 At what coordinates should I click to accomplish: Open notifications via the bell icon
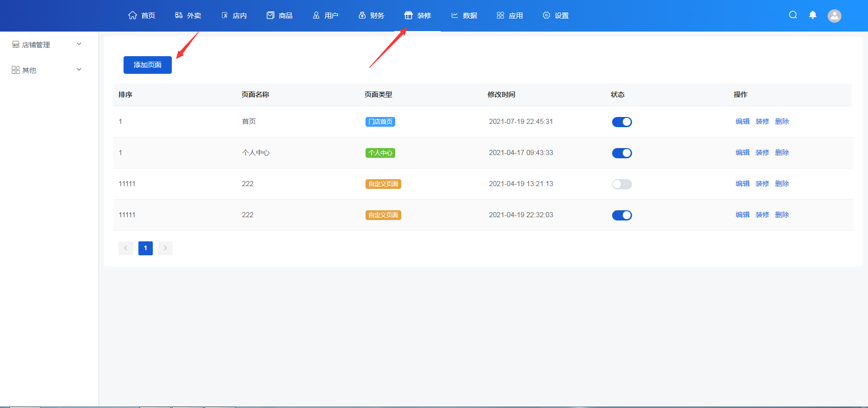pos(813,15)
